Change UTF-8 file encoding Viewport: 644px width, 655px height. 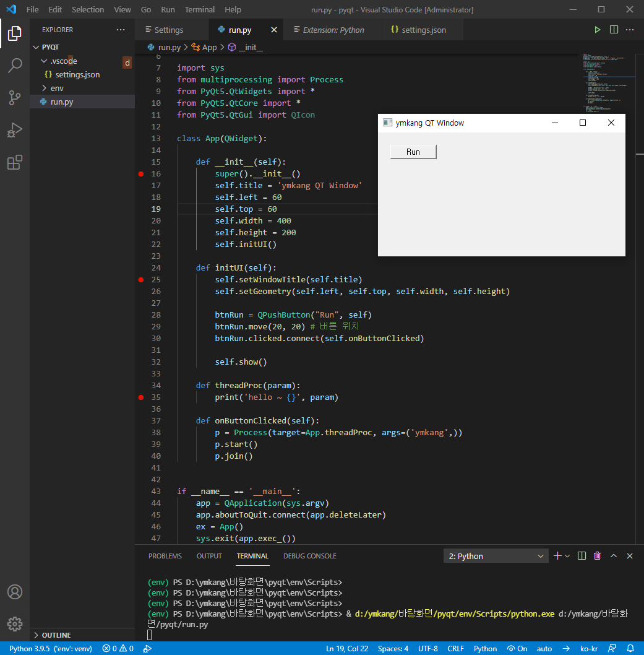(428, 648)
